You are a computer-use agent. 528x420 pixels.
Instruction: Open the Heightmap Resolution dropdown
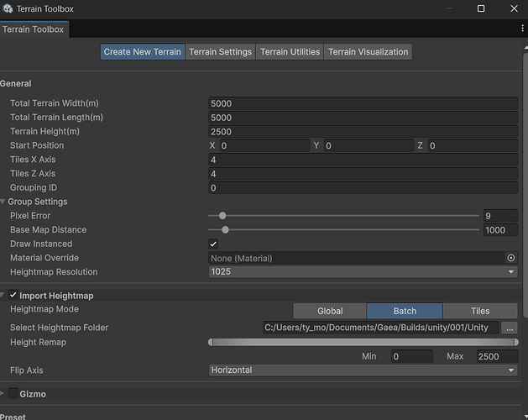pos(363,271)
